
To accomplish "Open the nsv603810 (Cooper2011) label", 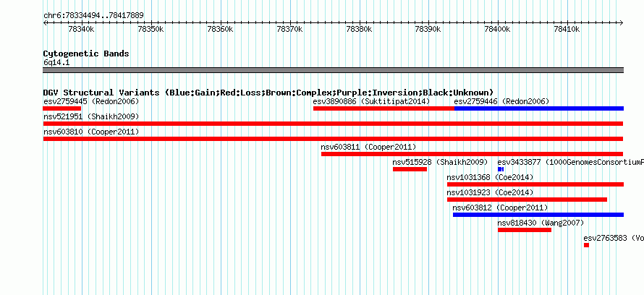I will (91, 132).
